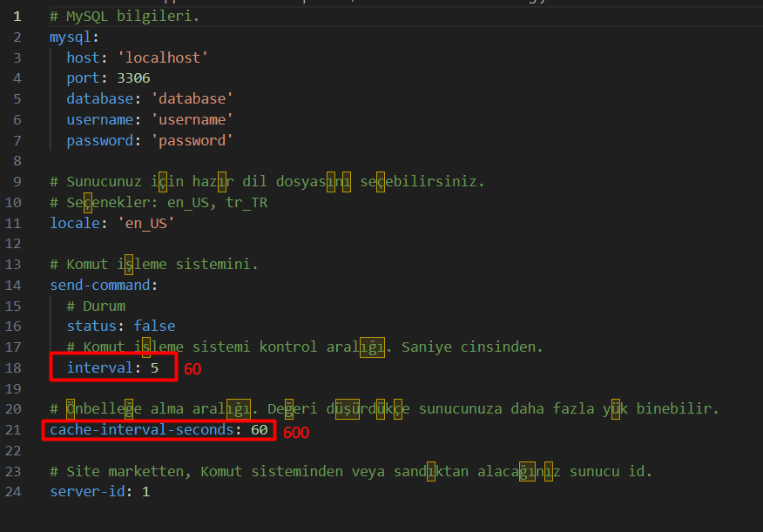Click the 'username:' key on line 6
The width and height of the screenshot is (763, 532).
point(104,120)
